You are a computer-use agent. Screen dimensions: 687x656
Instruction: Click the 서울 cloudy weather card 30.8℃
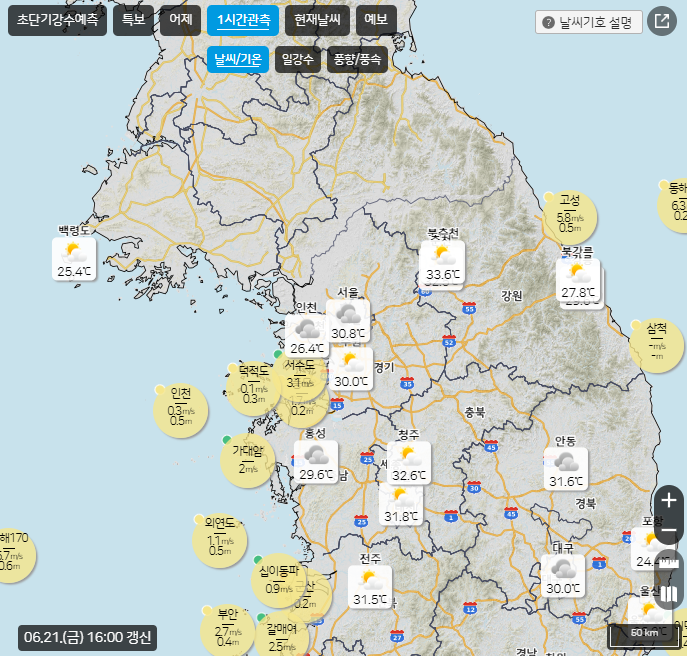[348, 321]
